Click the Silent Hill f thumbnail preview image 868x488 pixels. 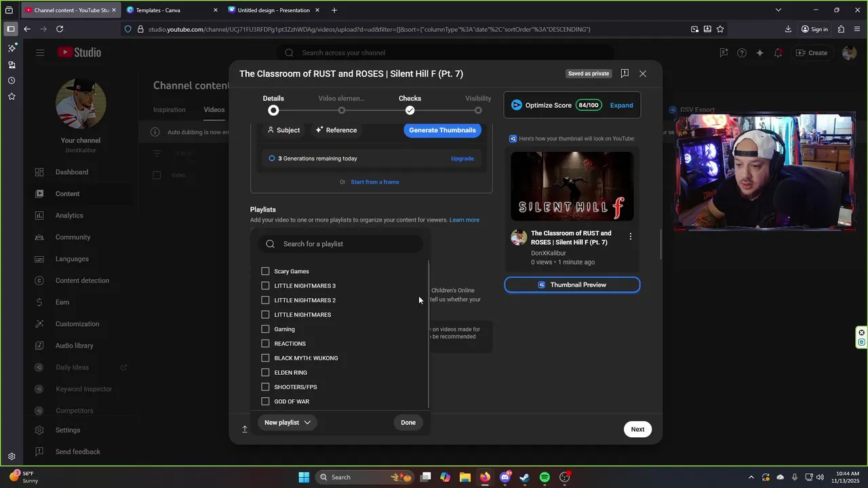(x=572, y=186)
